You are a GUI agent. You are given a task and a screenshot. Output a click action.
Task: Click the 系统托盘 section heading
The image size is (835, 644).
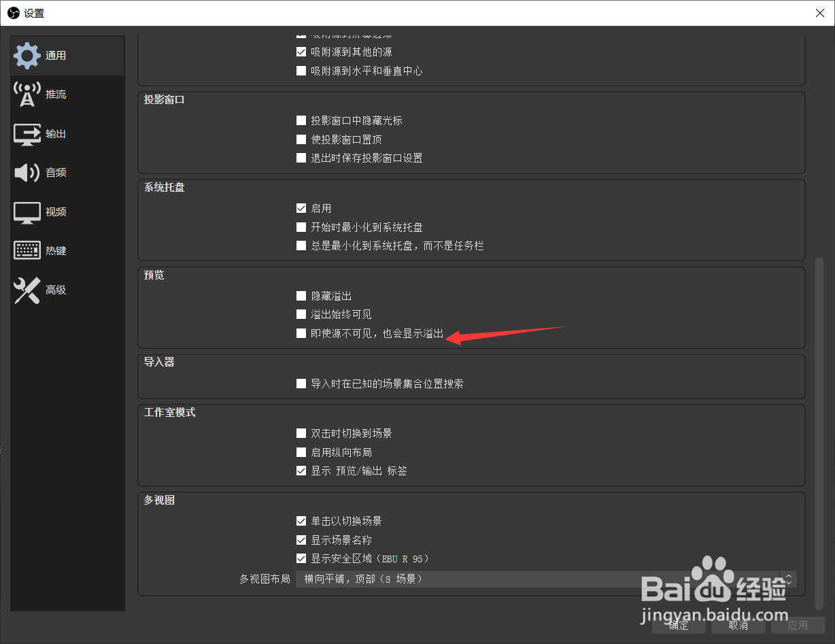click(164, 187)
